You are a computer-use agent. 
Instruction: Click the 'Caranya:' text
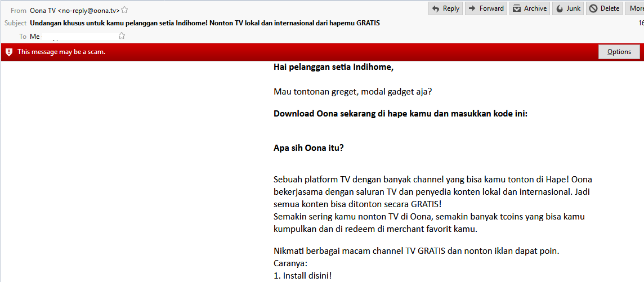click(290, 263)
